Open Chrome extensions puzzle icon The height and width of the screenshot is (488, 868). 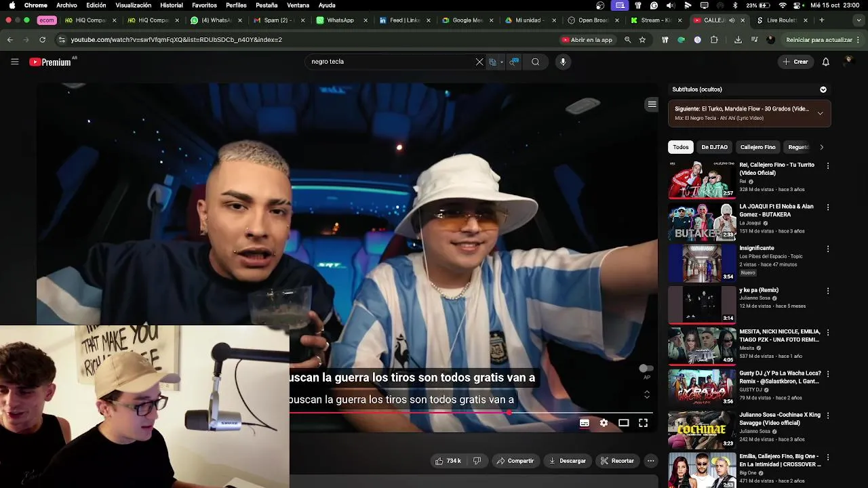[714, 40]
